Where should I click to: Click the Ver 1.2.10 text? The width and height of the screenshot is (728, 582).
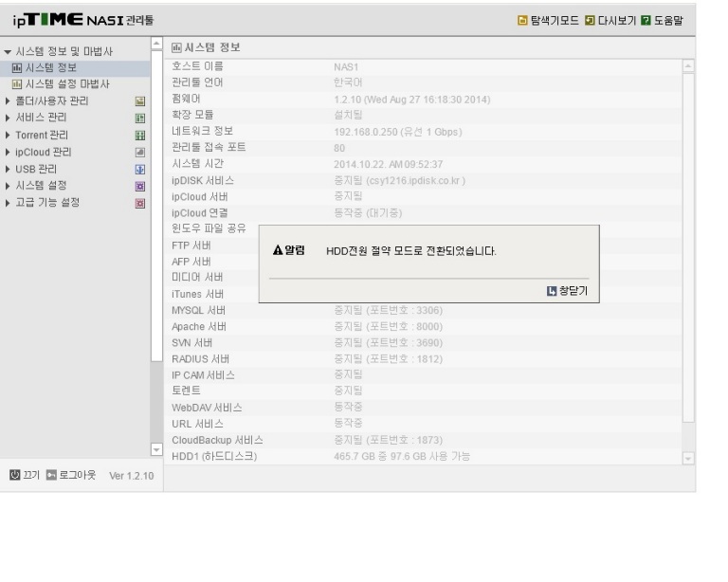click(132, 476)
